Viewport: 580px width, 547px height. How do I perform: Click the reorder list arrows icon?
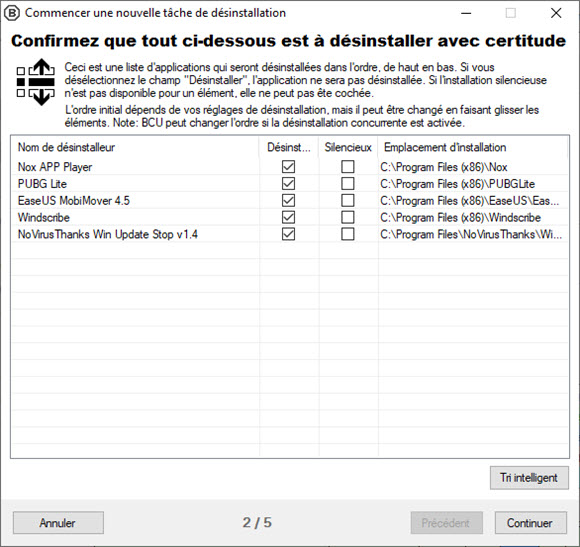click(x=36, y=82)
